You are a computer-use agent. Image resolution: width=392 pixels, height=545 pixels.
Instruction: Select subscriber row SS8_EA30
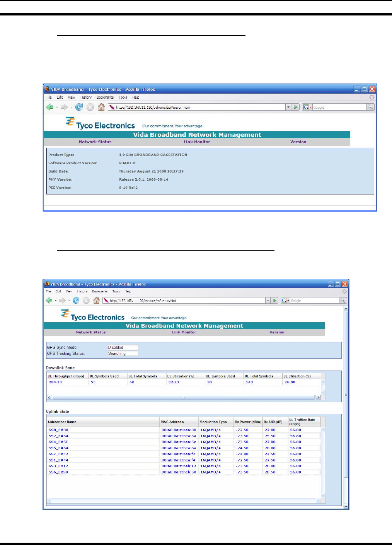(184, 430)
